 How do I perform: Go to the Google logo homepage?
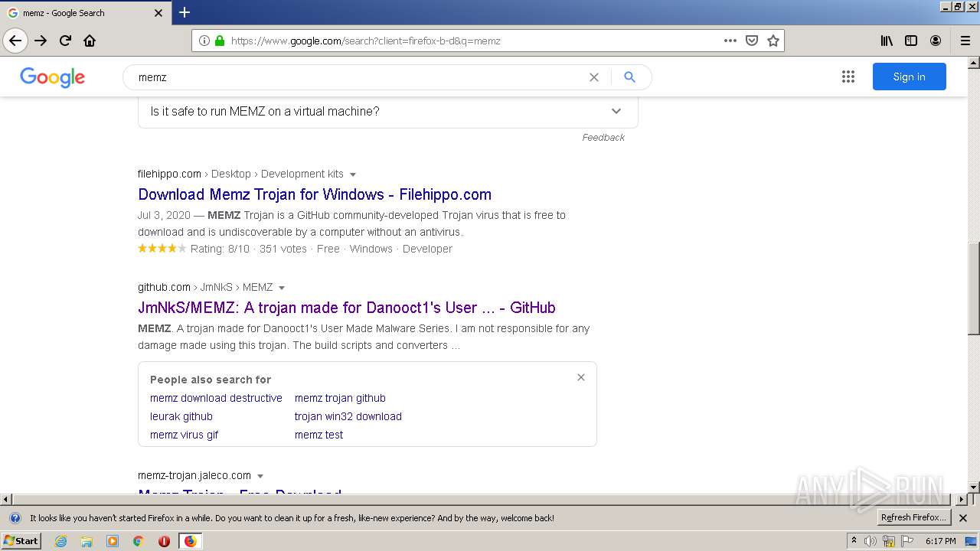(x=52, y=77)
